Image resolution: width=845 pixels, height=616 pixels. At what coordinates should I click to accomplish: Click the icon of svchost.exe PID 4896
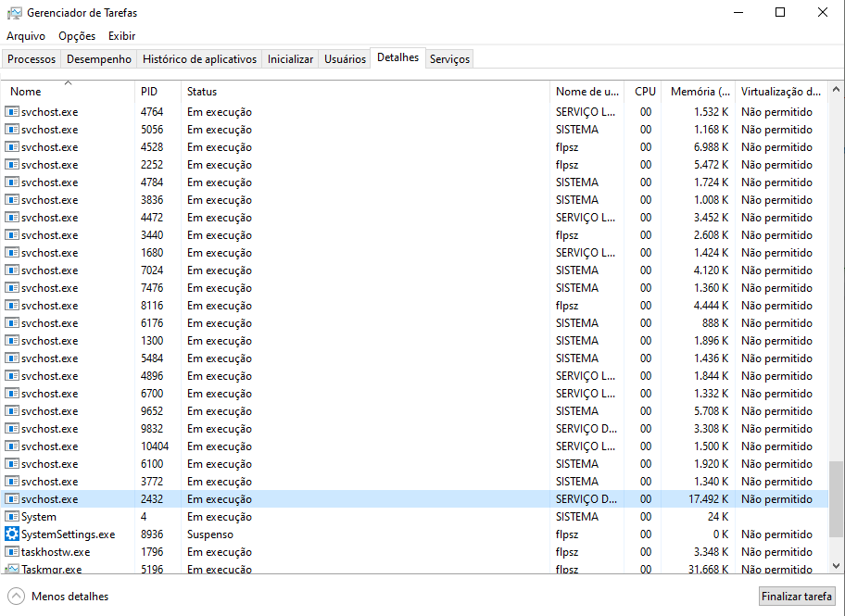click(x=12, y=376)
